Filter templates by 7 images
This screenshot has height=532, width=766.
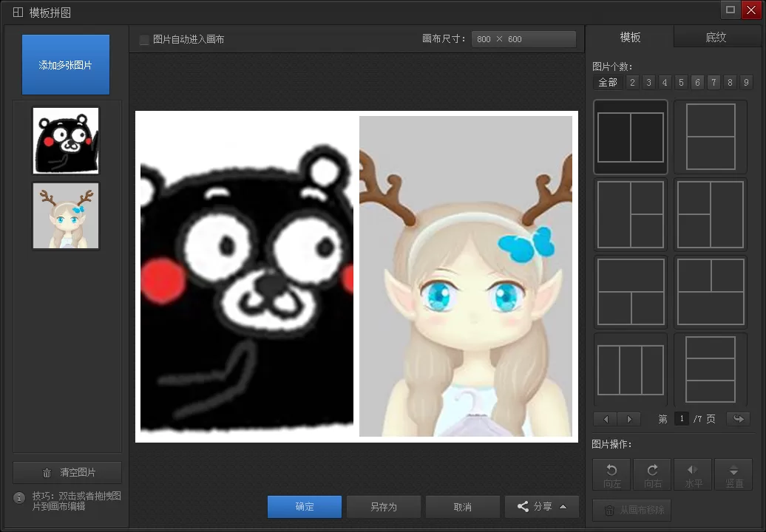(x=714, y=83)
